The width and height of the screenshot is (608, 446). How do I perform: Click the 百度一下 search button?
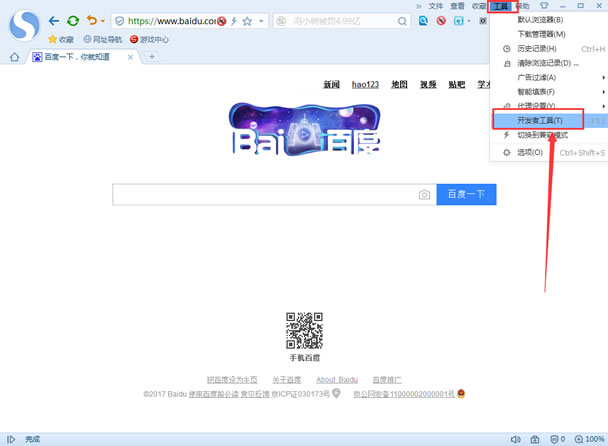pos(466,194)
